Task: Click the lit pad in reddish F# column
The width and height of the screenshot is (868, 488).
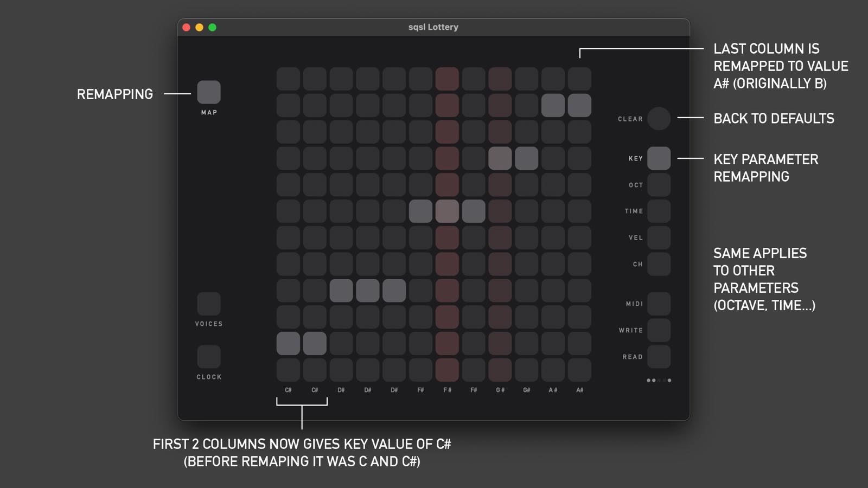Action: coord(447,211)
